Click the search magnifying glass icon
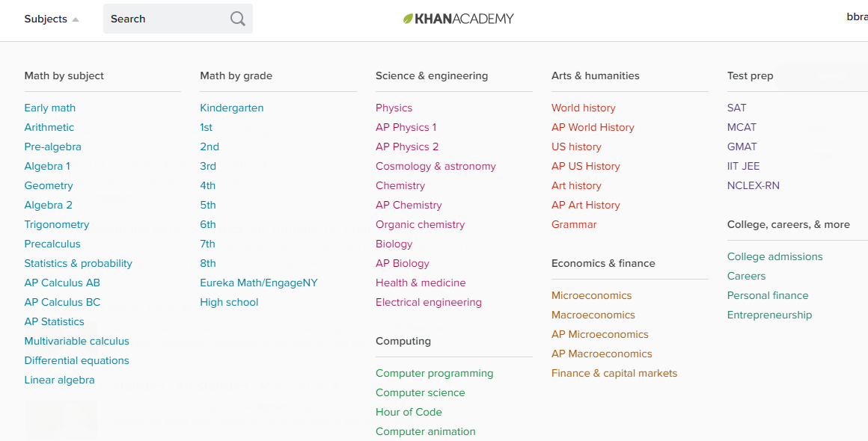Image resolution: width=868 pixels, height=441 pixels. click(x=237, y=19)
